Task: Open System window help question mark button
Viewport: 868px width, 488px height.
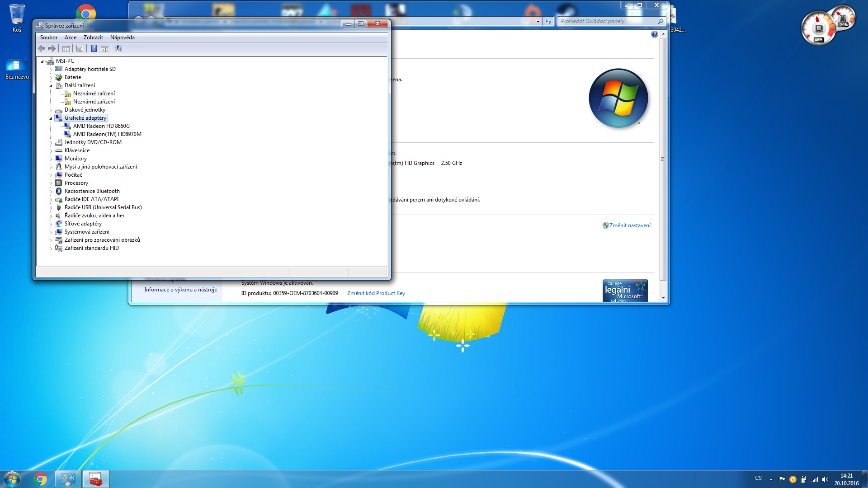Action: [x=655, y=34]
